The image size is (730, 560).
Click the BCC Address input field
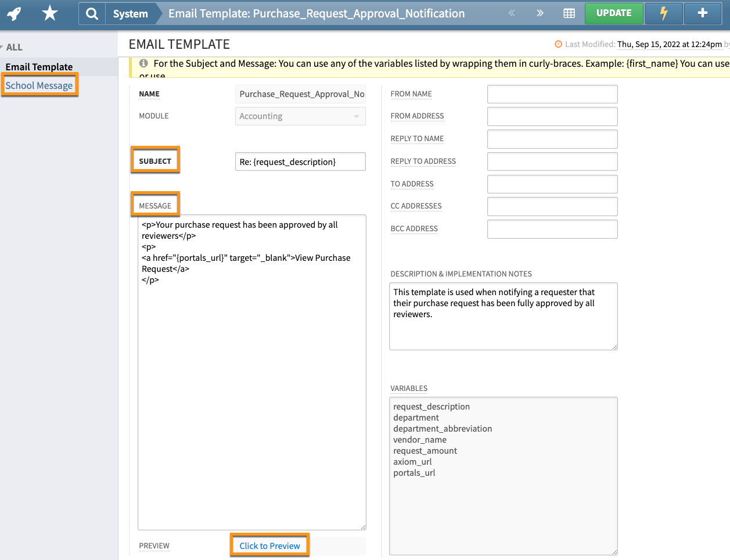(552, 229)
